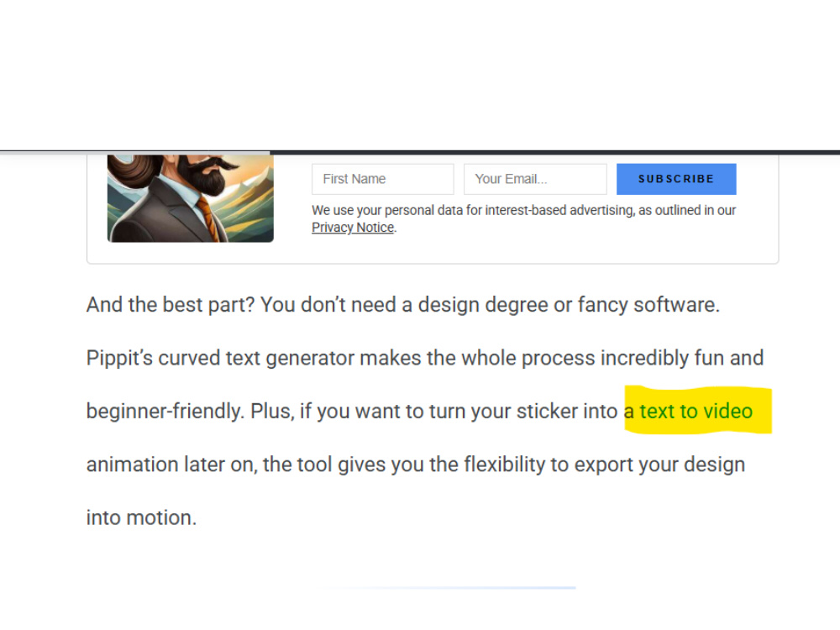Open the Privacy Notice link
840x630 pixels.
point(353,228)
